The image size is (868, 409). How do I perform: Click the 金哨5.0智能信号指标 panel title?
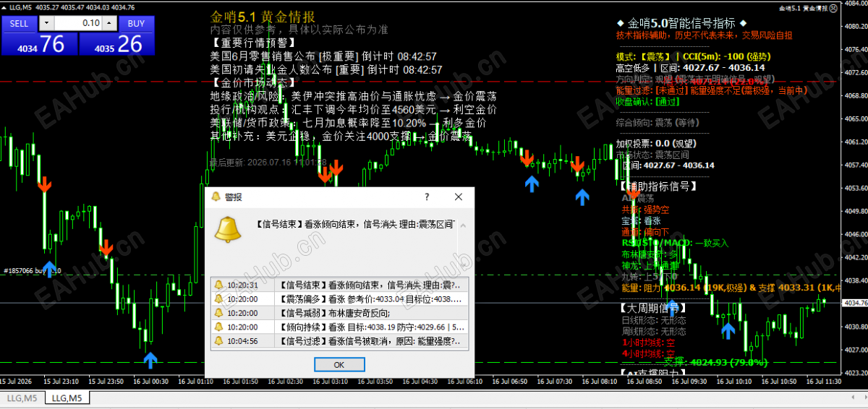point(681,23)
